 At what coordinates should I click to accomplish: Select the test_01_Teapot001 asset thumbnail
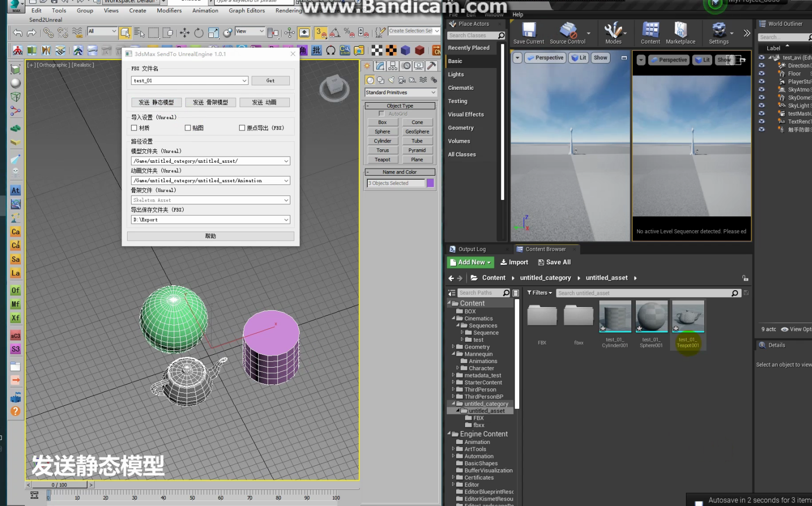(x=688, y=316)
